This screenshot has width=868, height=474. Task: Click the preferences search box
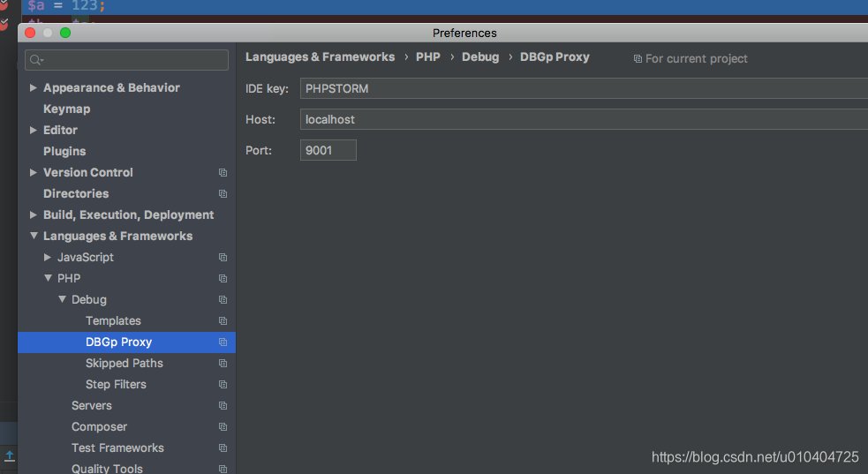(x=127, y=60)
